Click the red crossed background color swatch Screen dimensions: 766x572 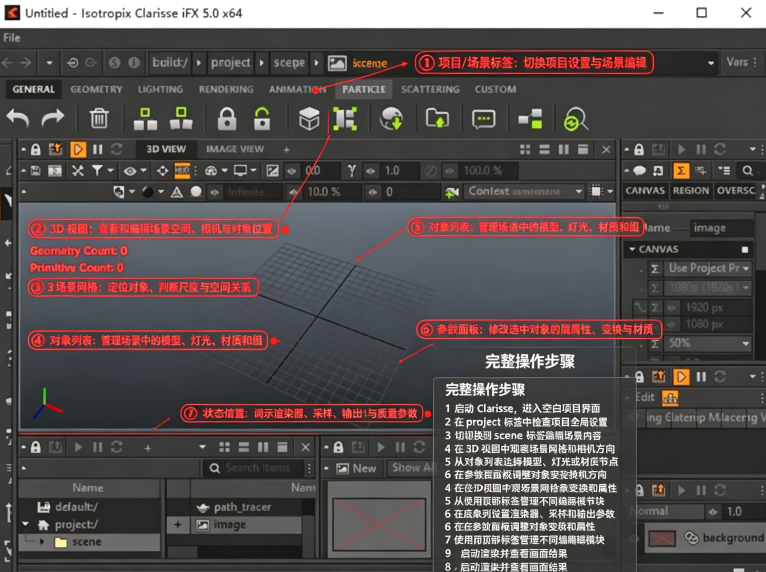tap(662, 538)
